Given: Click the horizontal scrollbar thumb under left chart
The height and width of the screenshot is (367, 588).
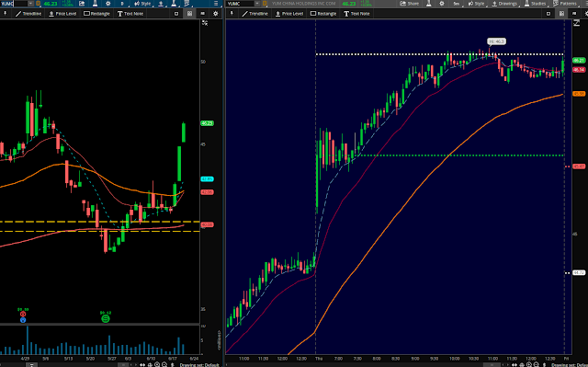Looking at the screenshot, I should 123,365.
